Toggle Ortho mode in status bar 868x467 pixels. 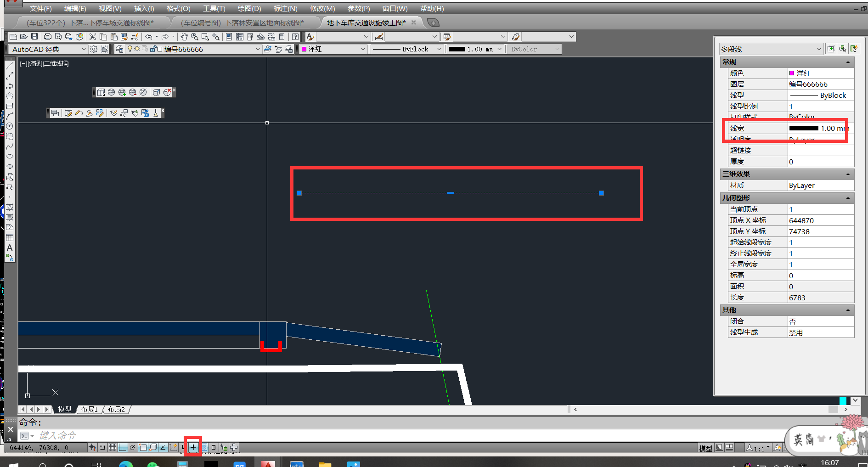pyautogui.click(x=123, y=447)
